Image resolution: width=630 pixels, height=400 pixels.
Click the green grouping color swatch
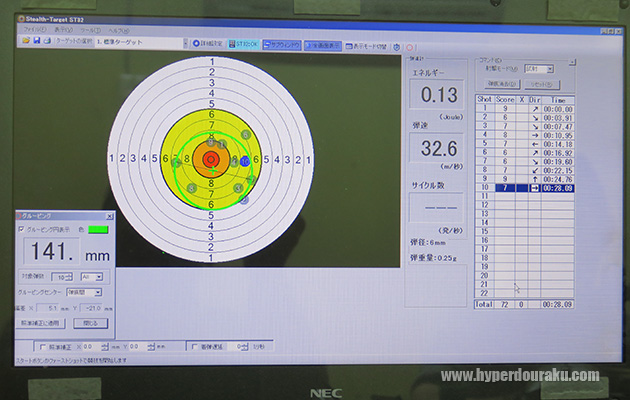click(x=97, y=229)
